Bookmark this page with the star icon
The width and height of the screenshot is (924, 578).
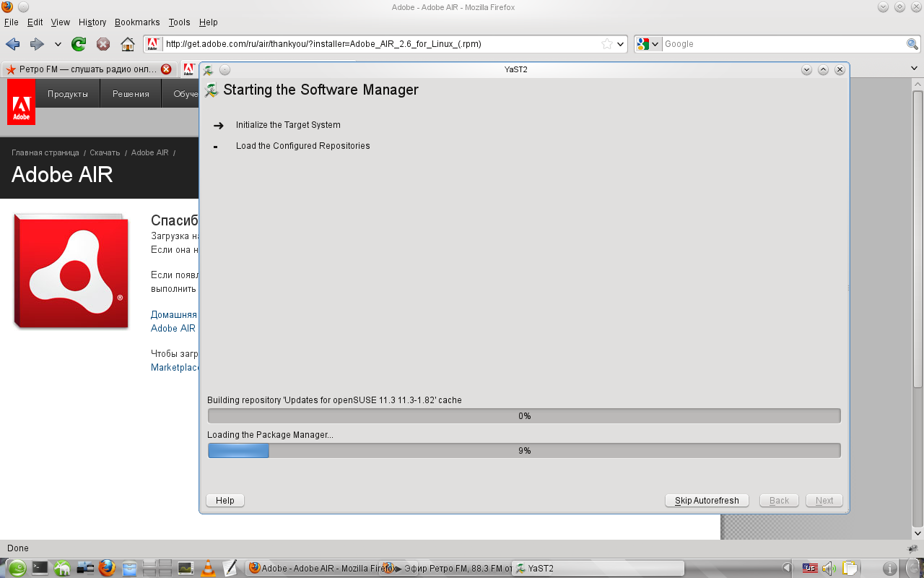coord(607,44)
